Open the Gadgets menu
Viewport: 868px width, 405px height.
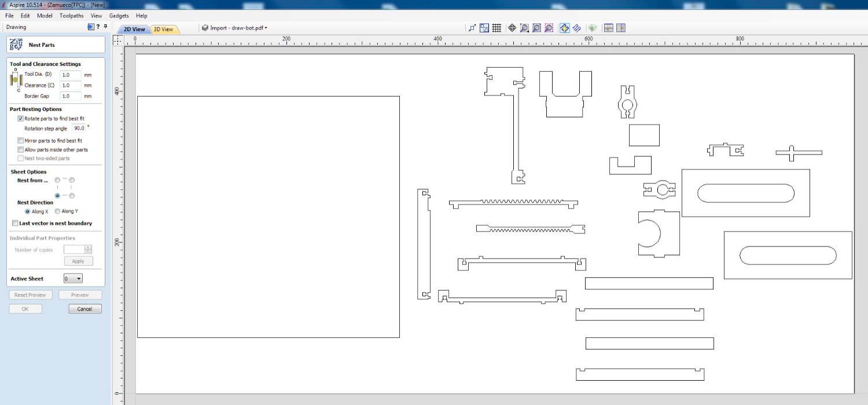(x=119, y=16)
